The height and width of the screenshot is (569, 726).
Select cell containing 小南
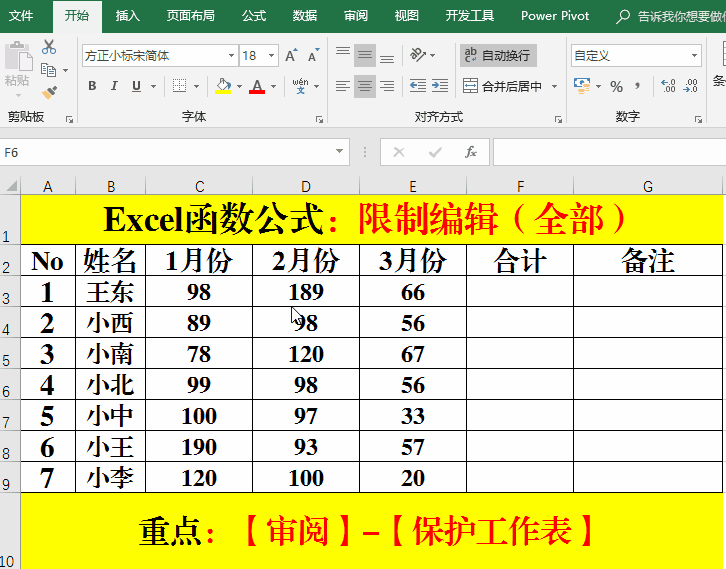pos(110,354)
